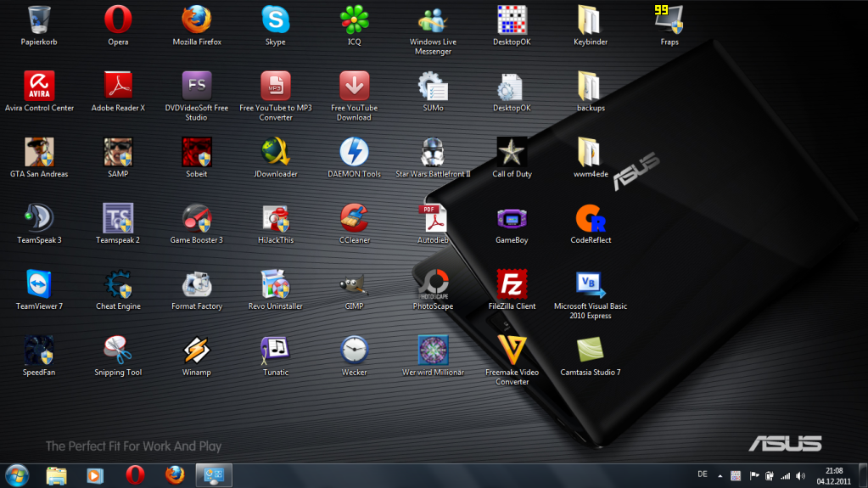Select Free YouTube to MP3 Converter

[275, 97]
